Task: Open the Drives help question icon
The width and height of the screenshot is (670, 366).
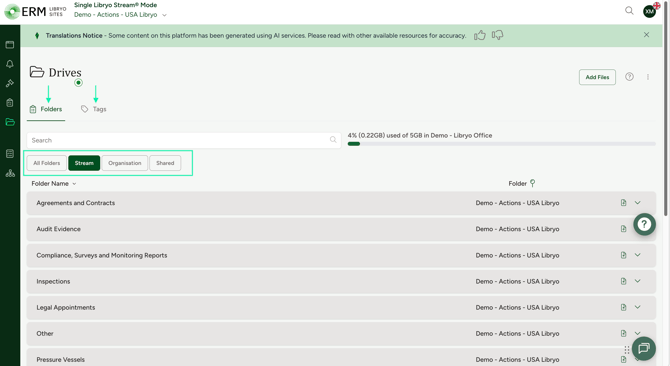Action: 629,77
